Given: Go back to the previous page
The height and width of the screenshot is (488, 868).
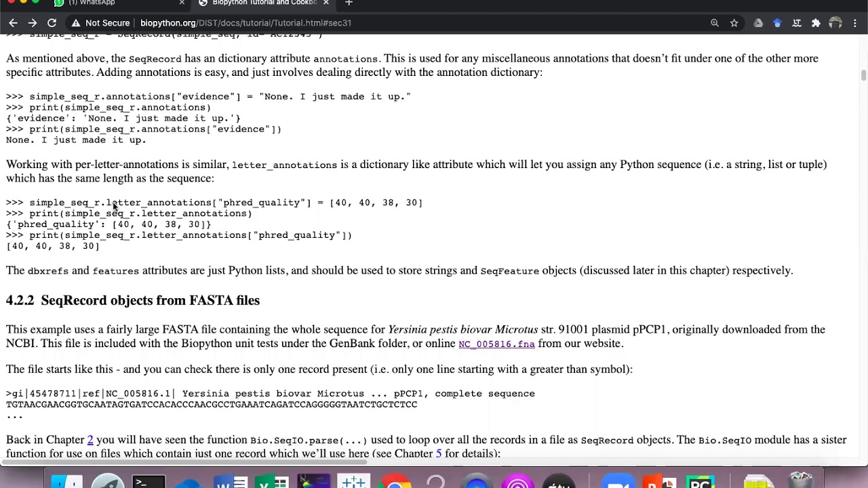Looking at the screenshot, I should (13, 23).
